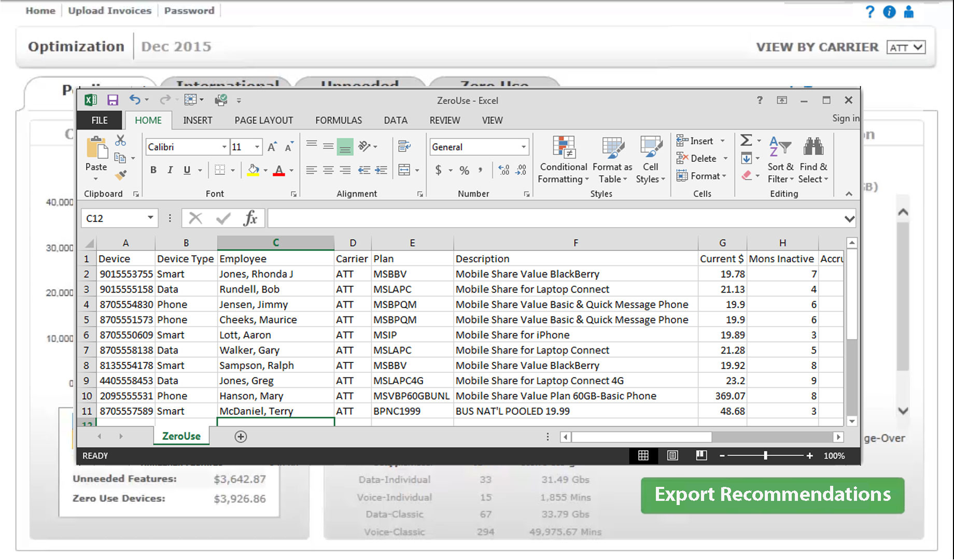Open the font name Calibri dropdown

tap(224, 147)
